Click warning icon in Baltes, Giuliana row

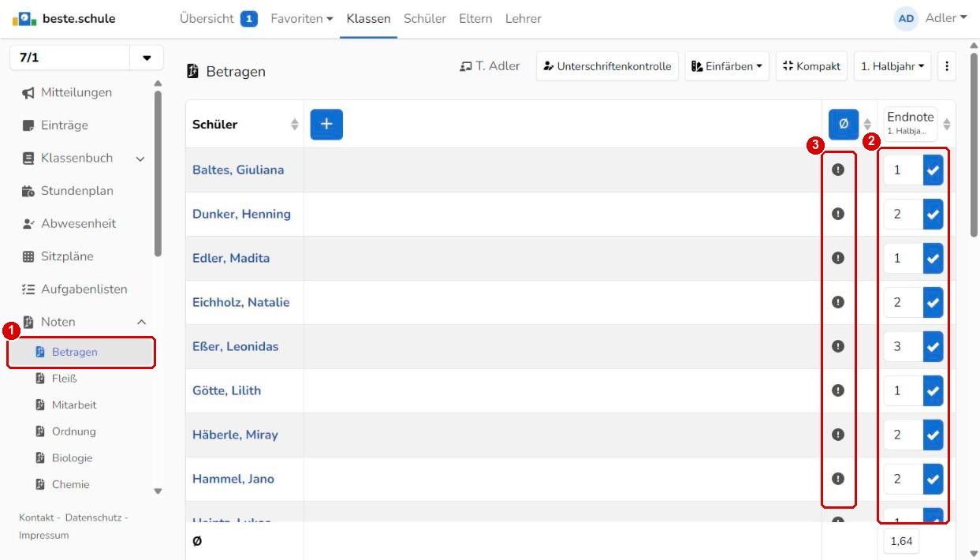(x=838, y=170)
